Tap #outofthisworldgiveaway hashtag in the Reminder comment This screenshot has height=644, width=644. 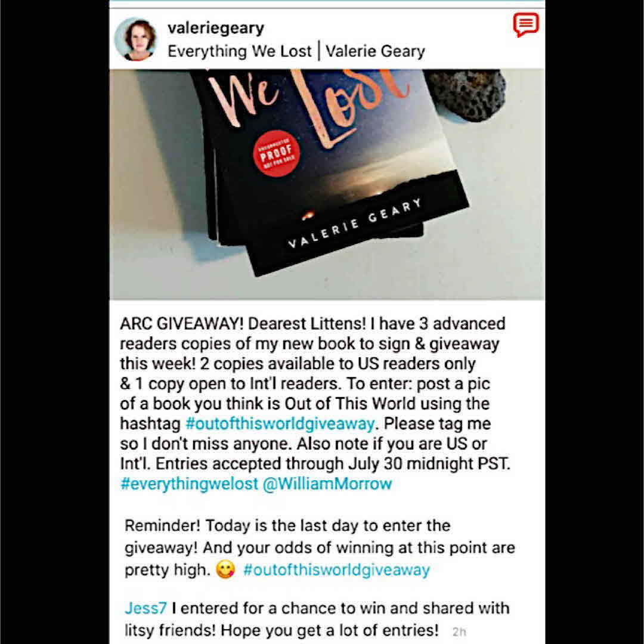336,569
